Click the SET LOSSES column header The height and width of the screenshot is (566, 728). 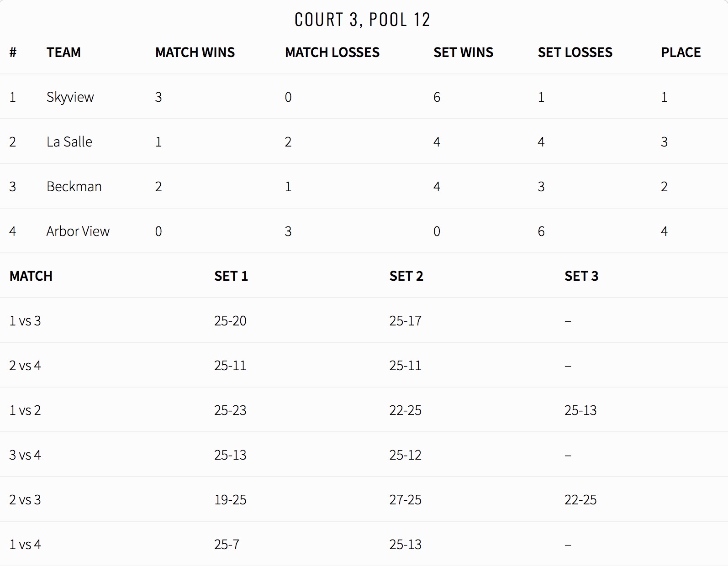point(575,52)
